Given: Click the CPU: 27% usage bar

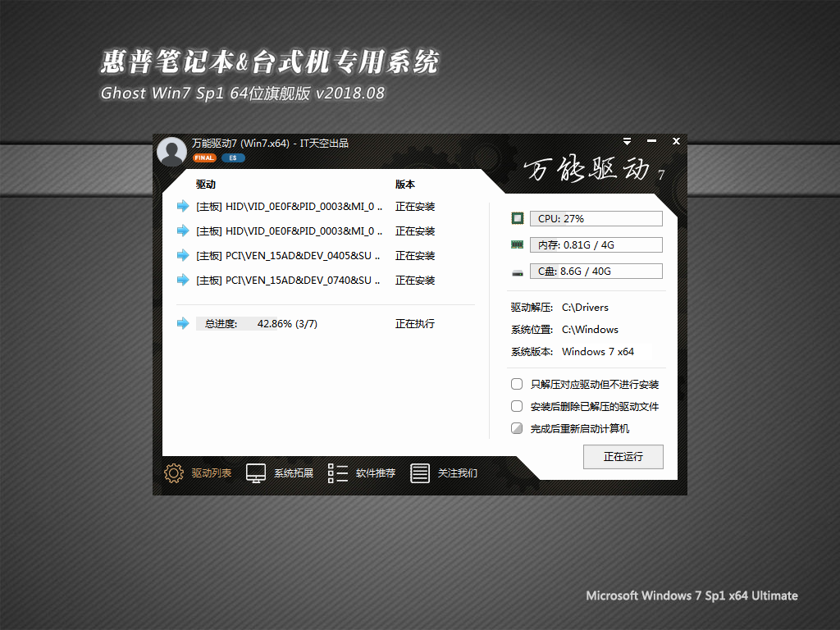Looking at the screenshot, I should coord(596,218).
